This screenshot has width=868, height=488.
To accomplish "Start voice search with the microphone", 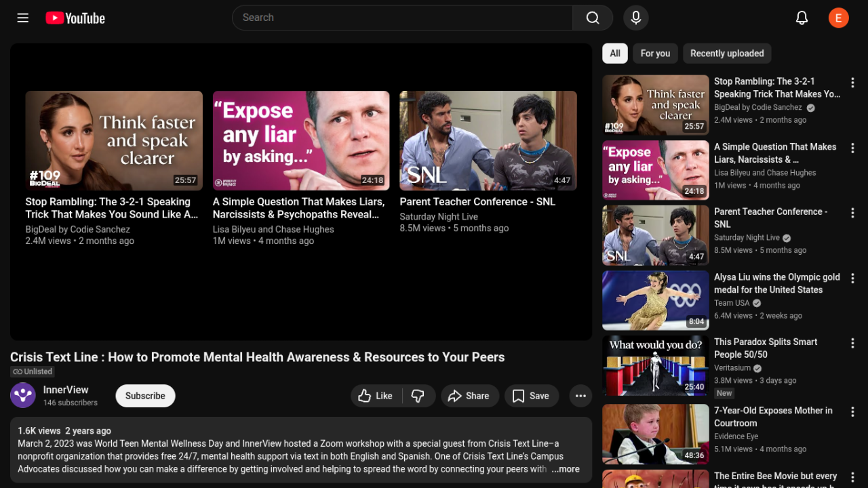I will coord(636,18).
